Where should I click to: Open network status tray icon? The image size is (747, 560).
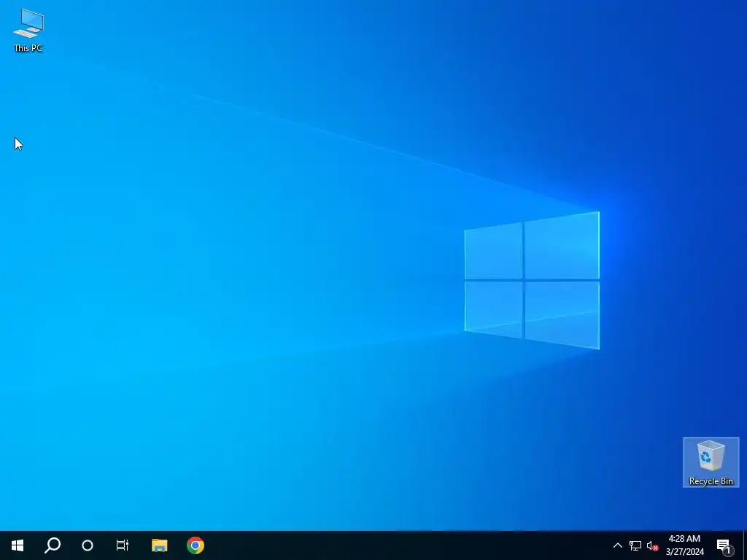635,545
